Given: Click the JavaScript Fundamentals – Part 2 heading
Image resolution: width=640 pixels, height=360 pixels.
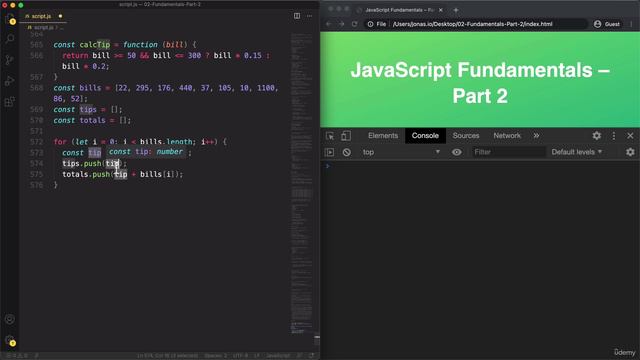Looking at the screenshot, I should coord(480,83).
